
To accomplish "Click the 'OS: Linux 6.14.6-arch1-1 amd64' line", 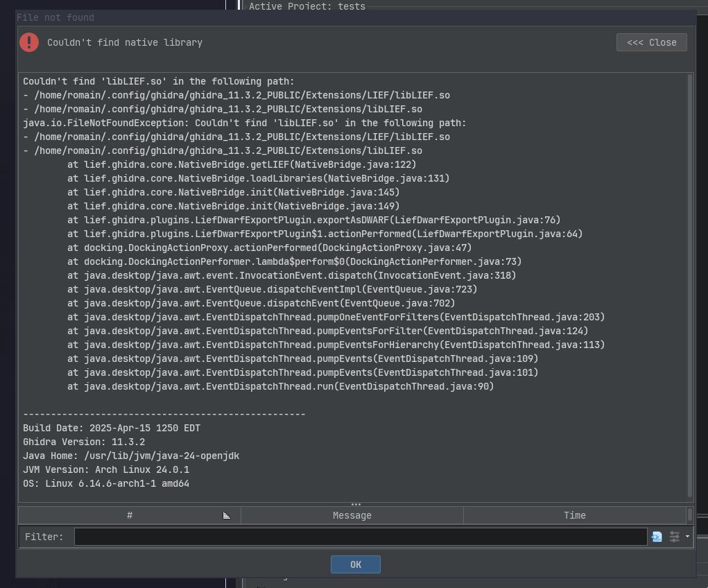I will 106,484.
